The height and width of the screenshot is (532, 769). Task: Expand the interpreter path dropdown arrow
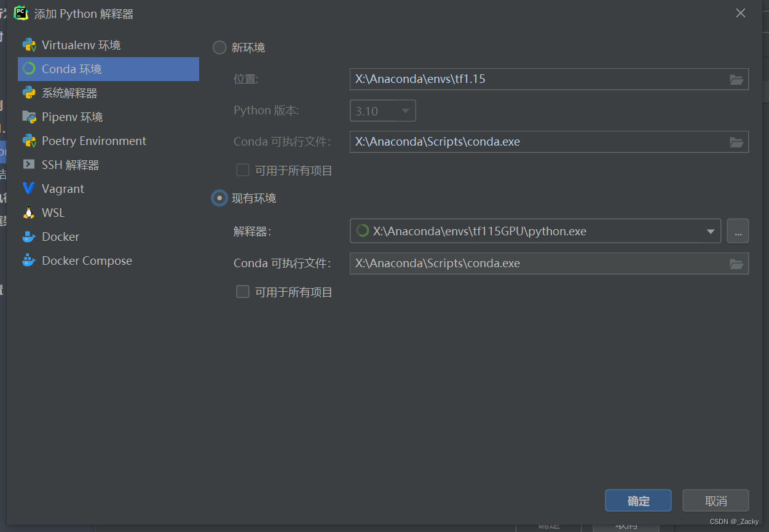[x=711, y=232]
